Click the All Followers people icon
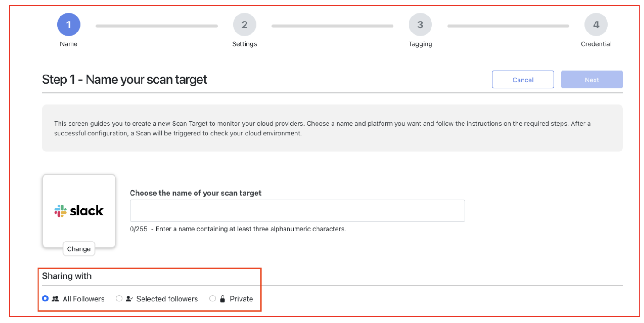Screen dimensions: 644x323 (55, 299)
